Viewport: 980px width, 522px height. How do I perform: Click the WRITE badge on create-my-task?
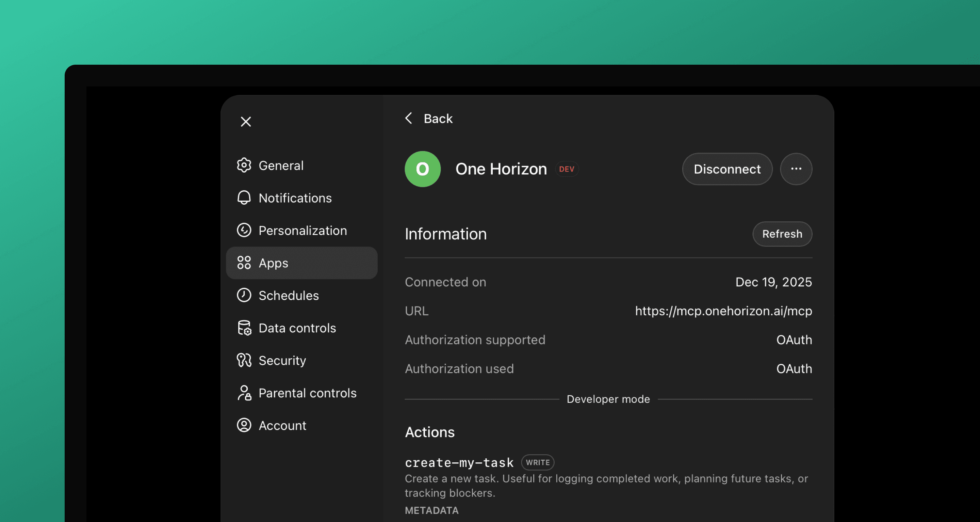click(x=538, y=462)
